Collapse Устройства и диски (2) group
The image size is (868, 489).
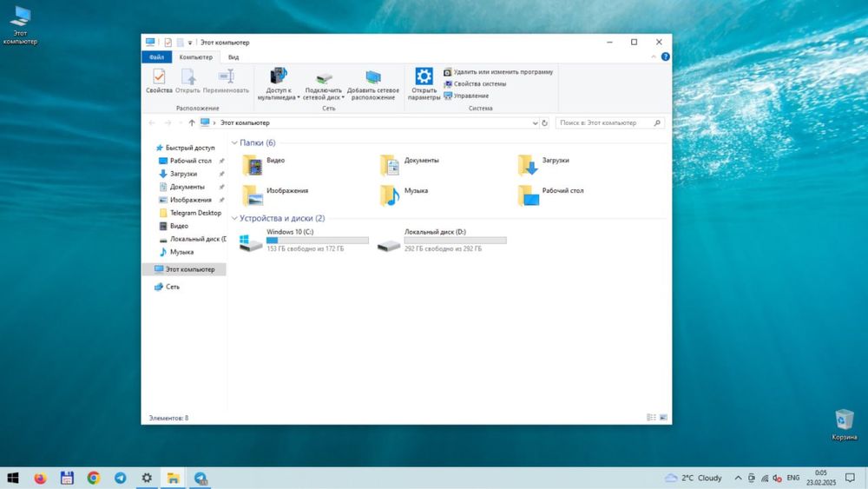tap(234, 218)
